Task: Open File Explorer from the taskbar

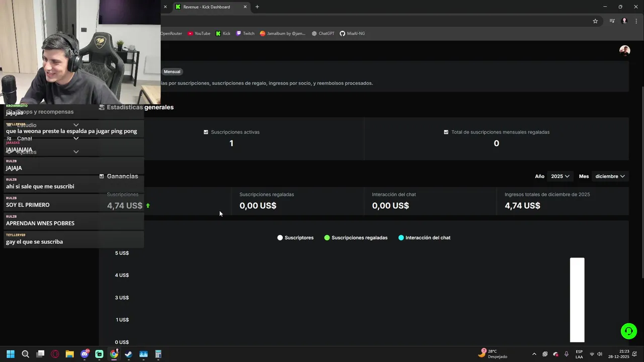Action: [x=69, y=354]
